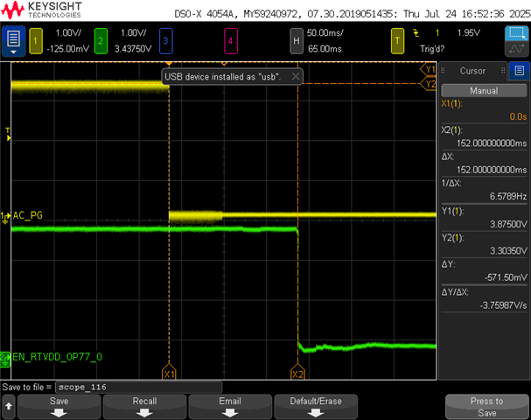
Task: Click the X1 cursor marker at bottom
Action: click(169, 372)
